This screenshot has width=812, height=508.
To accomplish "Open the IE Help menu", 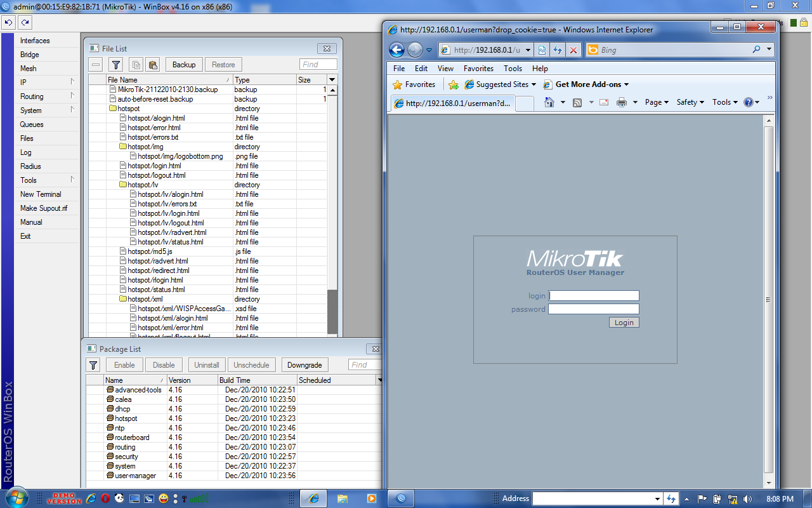I will coord(540,69).
